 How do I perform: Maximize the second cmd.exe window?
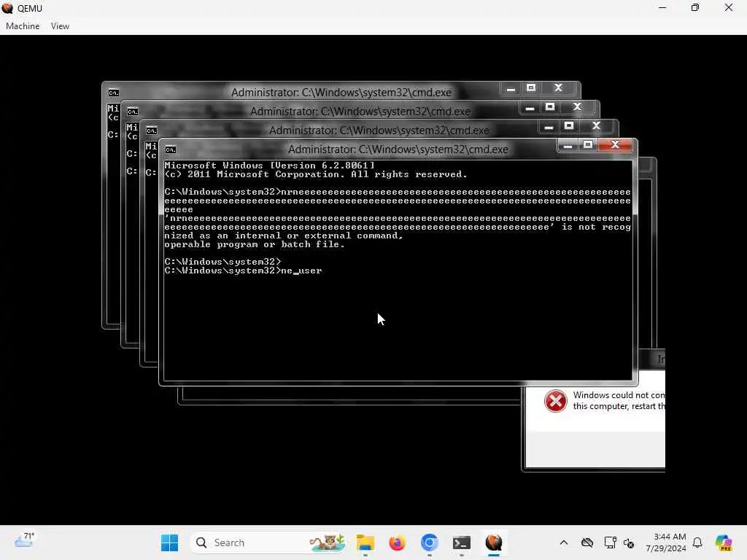click(x=550, y=107)
